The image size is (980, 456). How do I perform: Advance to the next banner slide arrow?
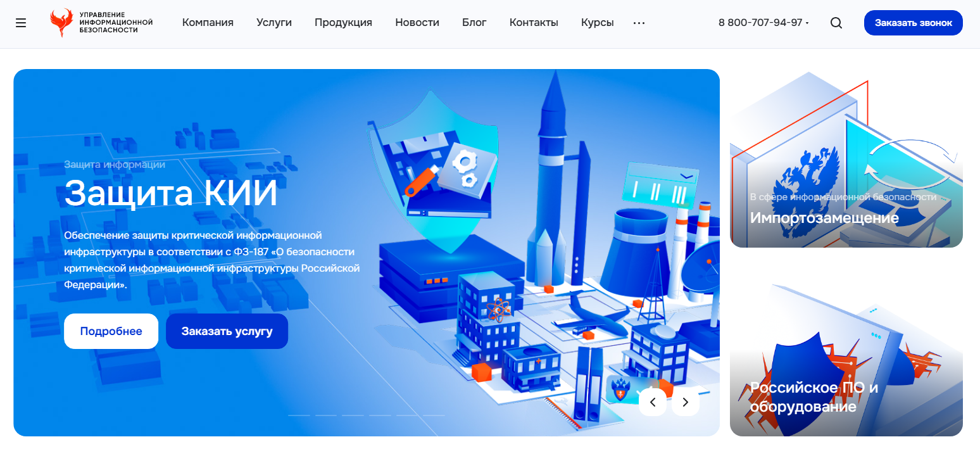[x=685, y=402]
